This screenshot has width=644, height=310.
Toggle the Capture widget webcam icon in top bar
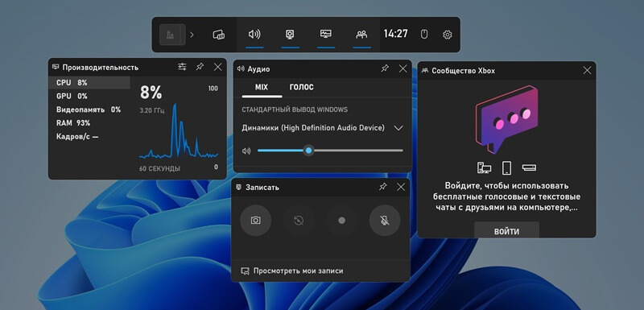pos(290,35)
